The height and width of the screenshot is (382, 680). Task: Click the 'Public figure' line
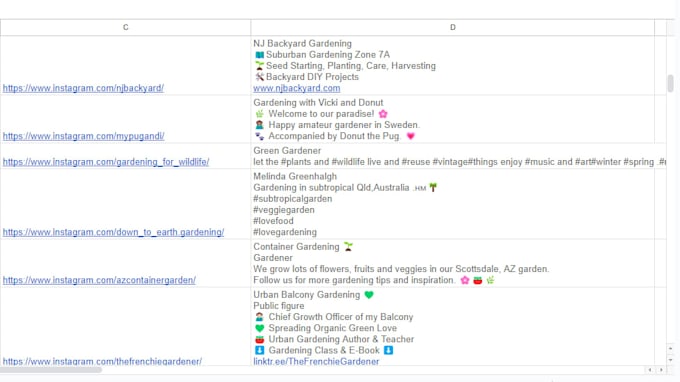tap(279, 306)
